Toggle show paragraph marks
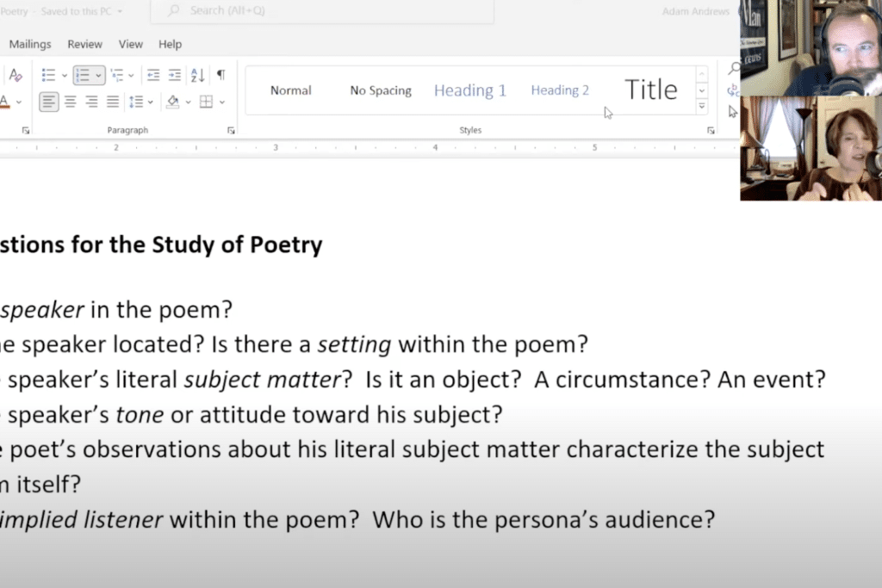882x588 pixels. 220,75
